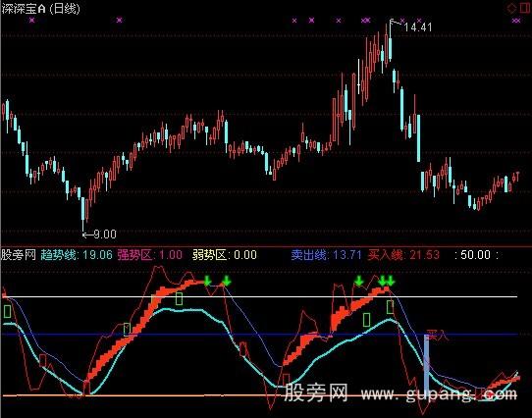Click the diamond icon in top-right corner
The image size is (532, 418).
[x=511, y=8]
